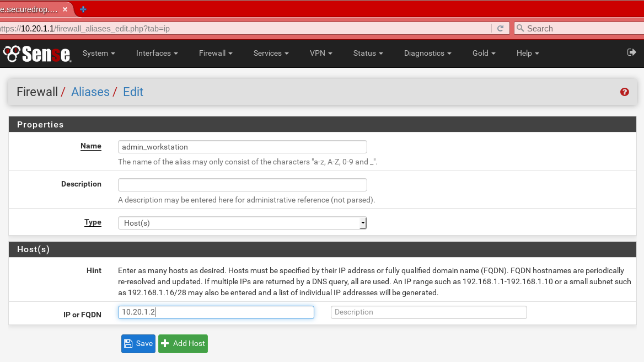
Task: Click the Properties section header
Action: point(323,124)
